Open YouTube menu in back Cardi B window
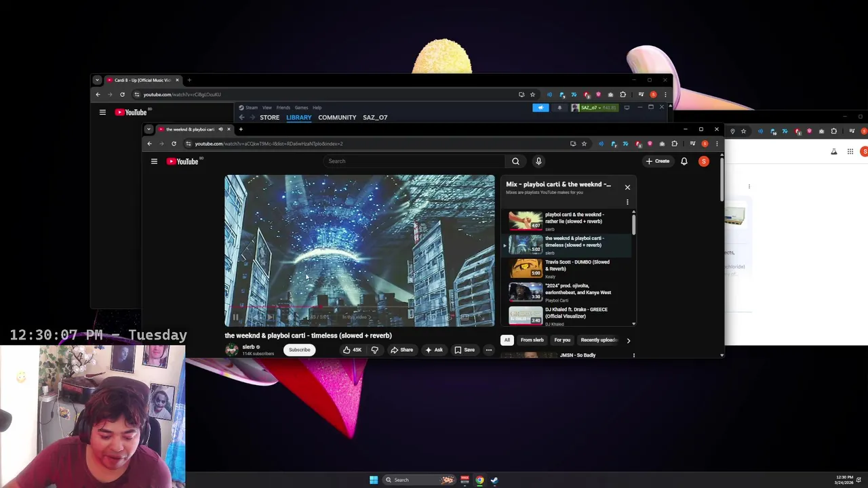The width and height of the screenshot is (868, 488). point(102,113)
